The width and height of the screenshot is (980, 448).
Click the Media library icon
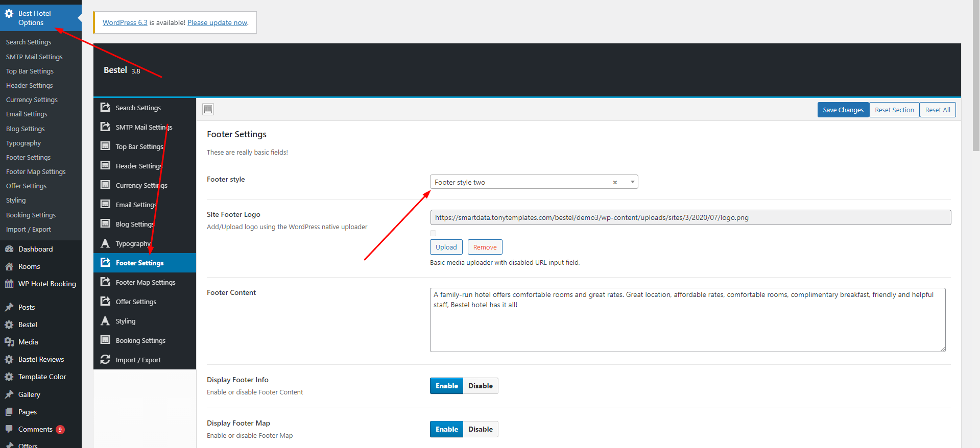coord(9,342)
